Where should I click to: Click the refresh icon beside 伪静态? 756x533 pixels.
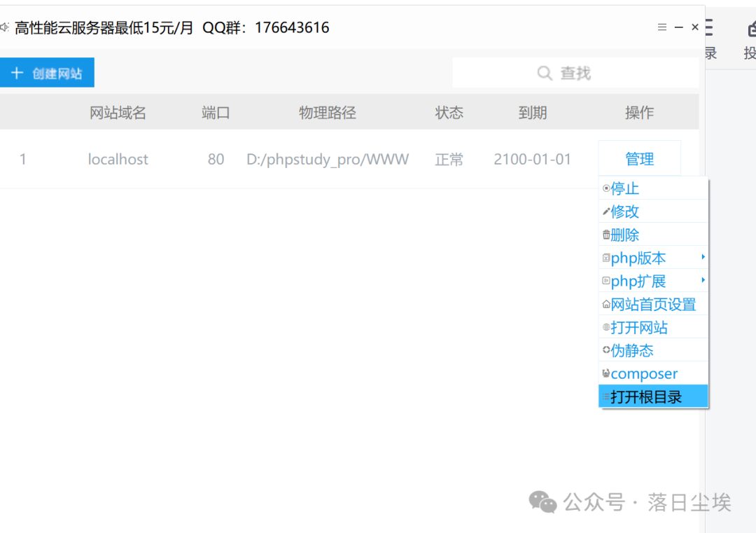606,350
